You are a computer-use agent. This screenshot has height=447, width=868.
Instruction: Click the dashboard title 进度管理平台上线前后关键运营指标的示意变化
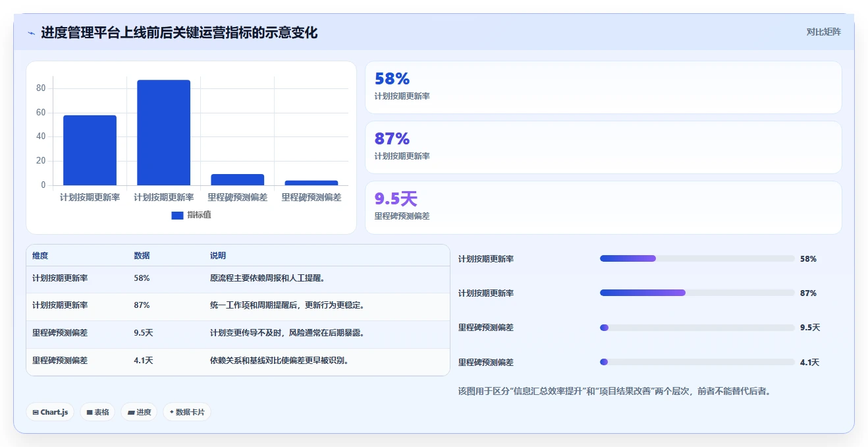(x=179, y=33)
